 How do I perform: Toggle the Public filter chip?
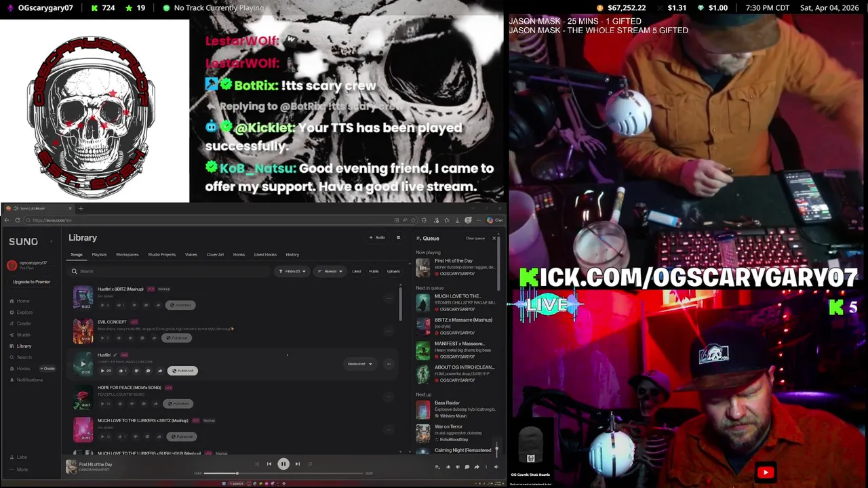374,271
